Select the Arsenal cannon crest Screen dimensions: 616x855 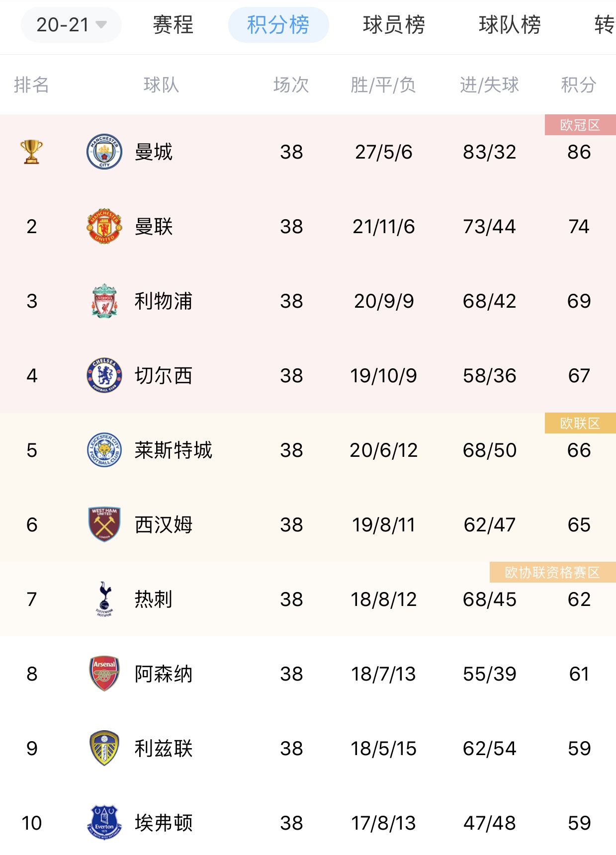pyautogui.click(x=104, y=674)
